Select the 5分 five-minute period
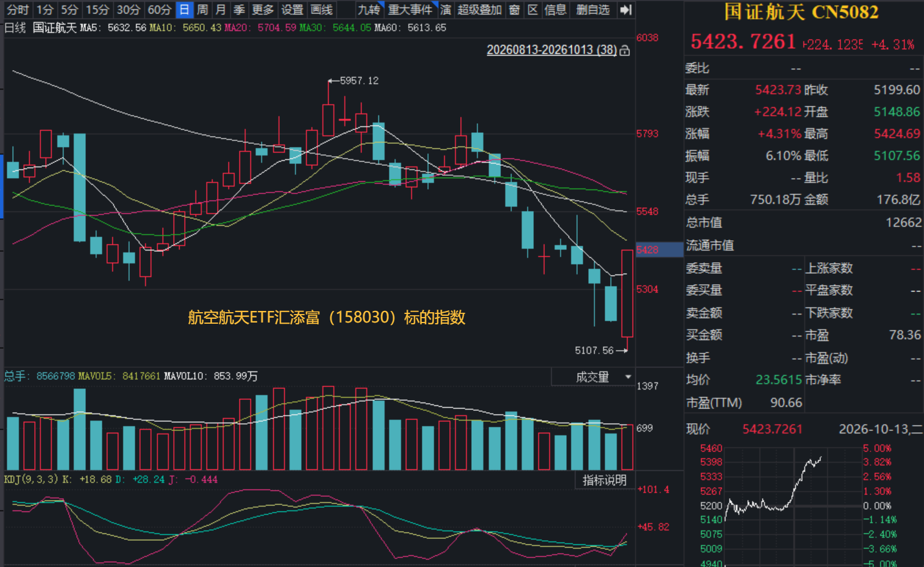The image size is (924, 567). (69, 10)
